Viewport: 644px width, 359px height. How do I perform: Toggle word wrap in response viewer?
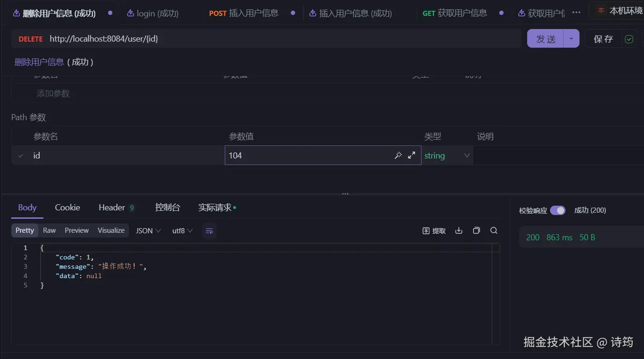(x=209, y=231)
